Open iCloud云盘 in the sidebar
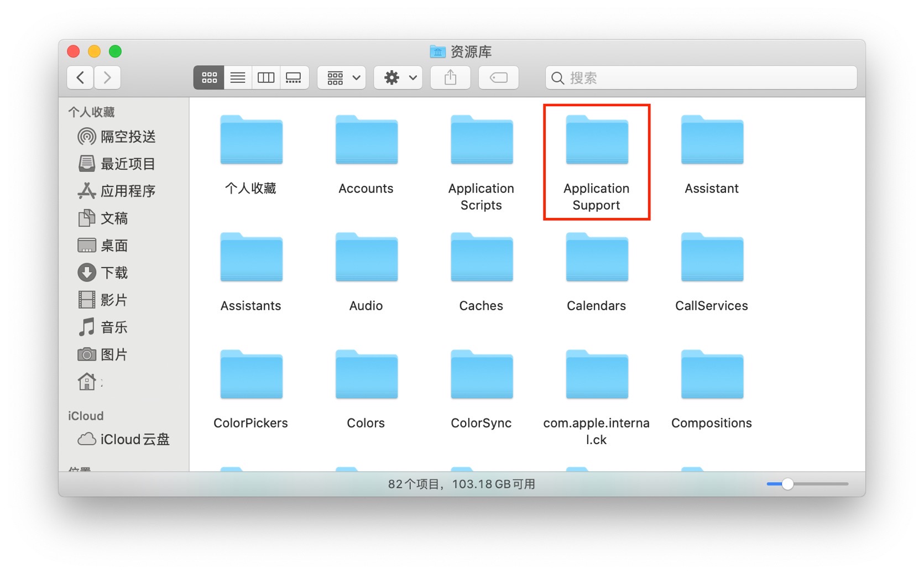 134,439
